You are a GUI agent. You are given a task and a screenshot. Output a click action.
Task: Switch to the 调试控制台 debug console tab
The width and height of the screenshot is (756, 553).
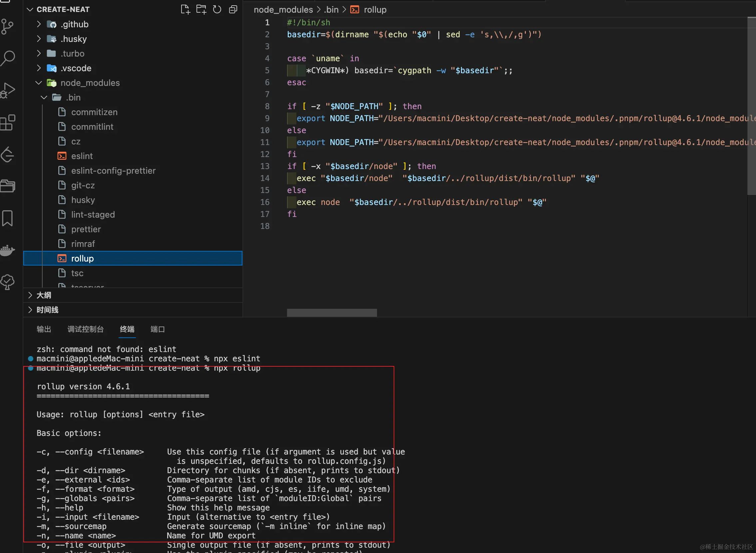pos(85,329)
